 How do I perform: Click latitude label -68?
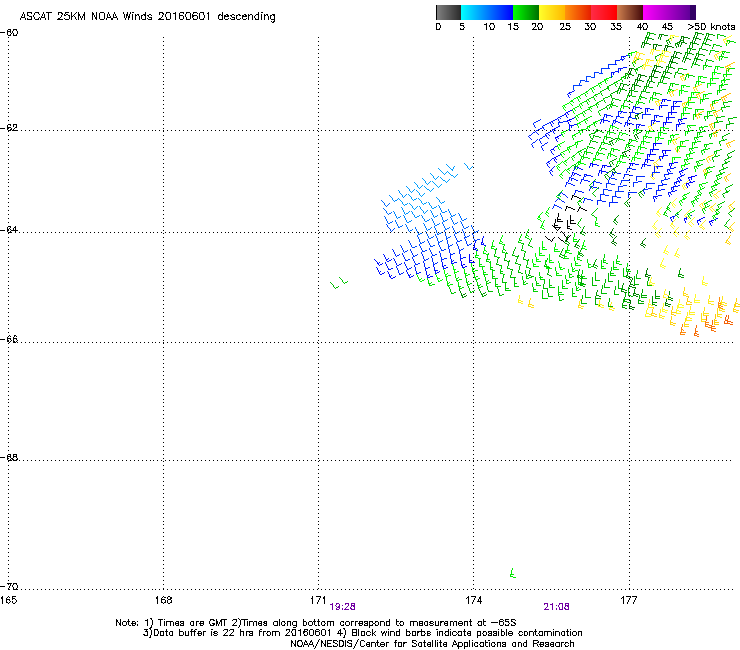(x=9, y=457)
